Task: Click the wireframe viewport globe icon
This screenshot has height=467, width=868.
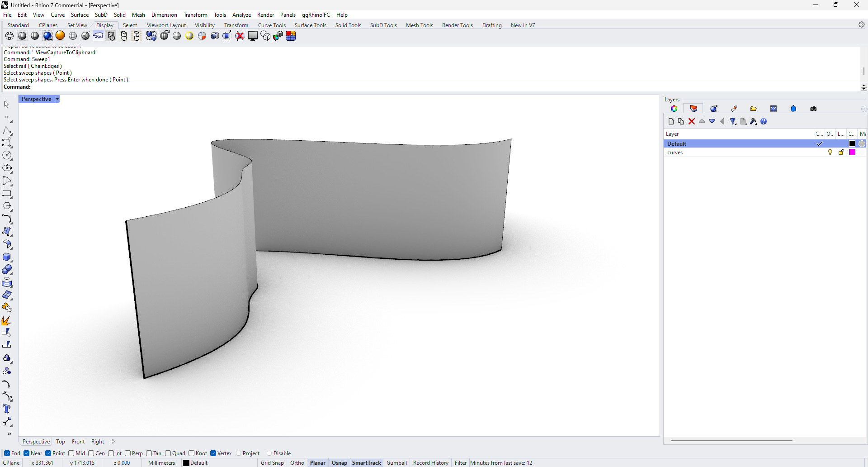Action: (9, 36)
